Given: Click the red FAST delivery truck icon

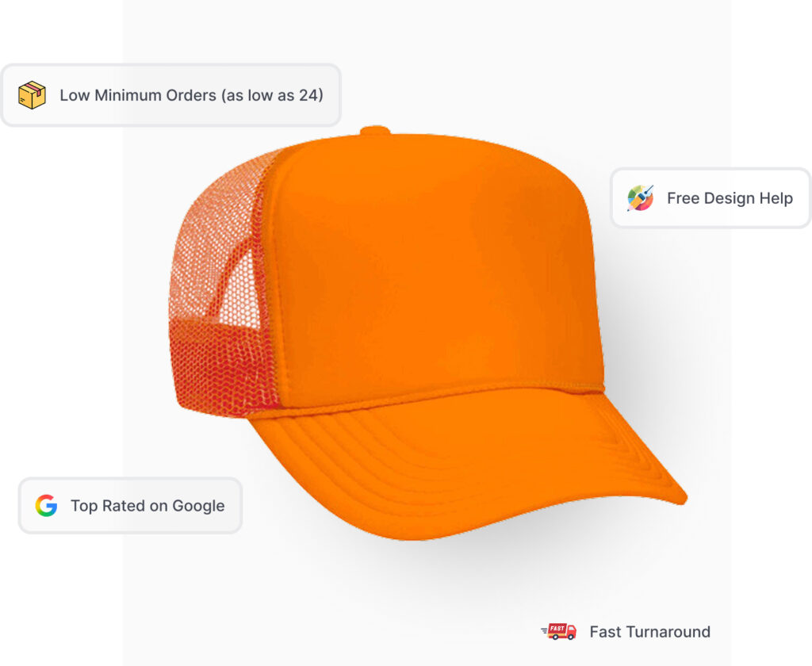Looking at the screenshot, I should point(559,631).
